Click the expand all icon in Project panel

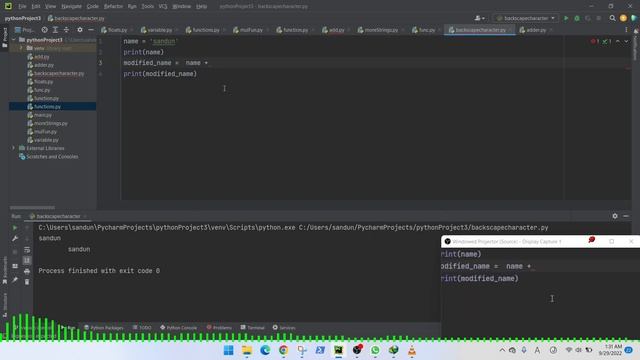click(x=55, y=30)
